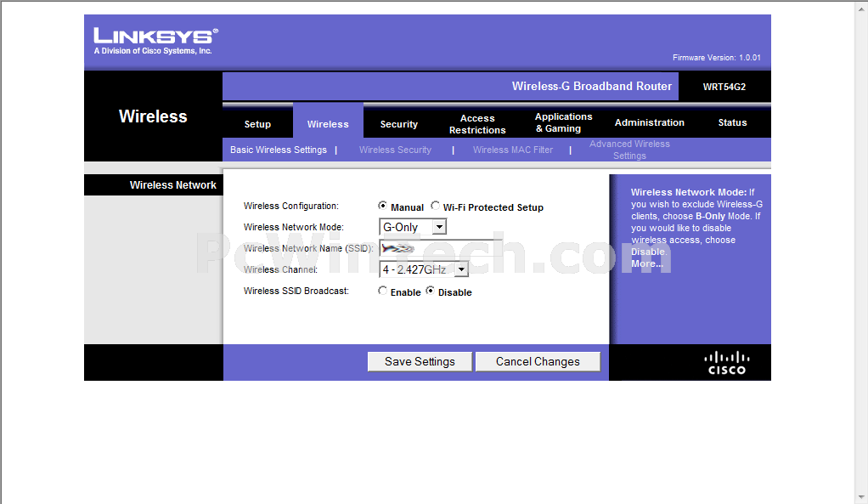Click the Save Settings button
868x504 pixels.
click(x=420, y=362)
